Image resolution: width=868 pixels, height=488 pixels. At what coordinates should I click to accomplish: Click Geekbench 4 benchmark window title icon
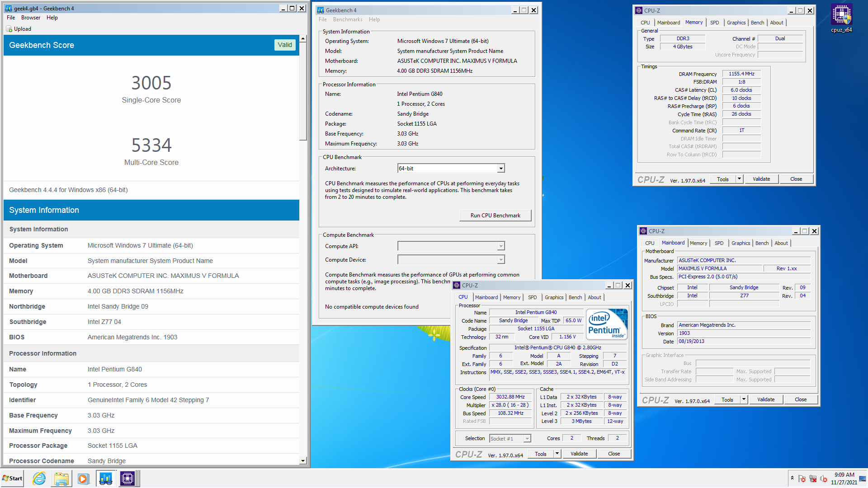tap(321, 10)
